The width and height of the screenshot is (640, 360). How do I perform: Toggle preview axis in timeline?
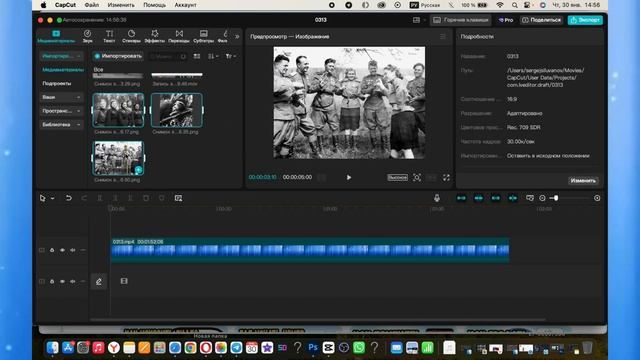(513, 198)
